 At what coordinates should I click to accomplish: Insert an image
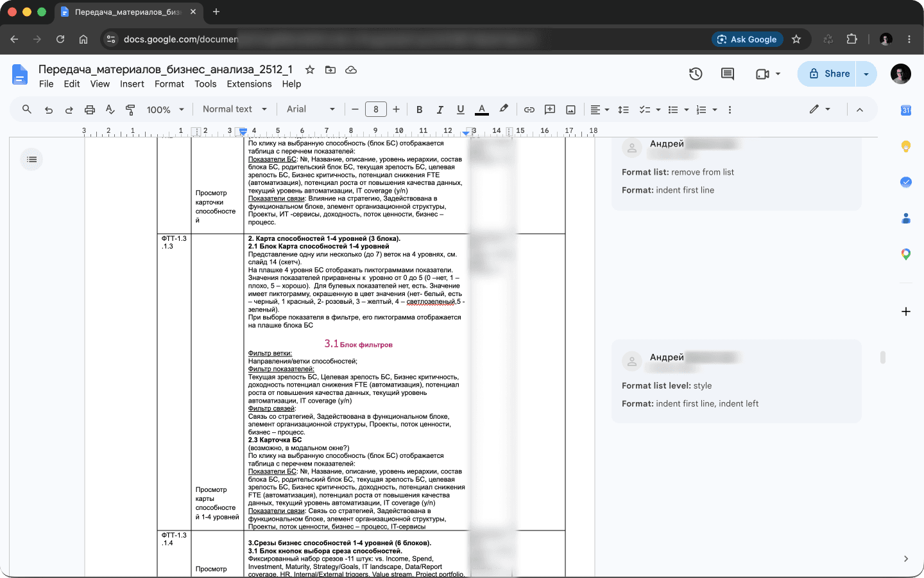(570, 110)
